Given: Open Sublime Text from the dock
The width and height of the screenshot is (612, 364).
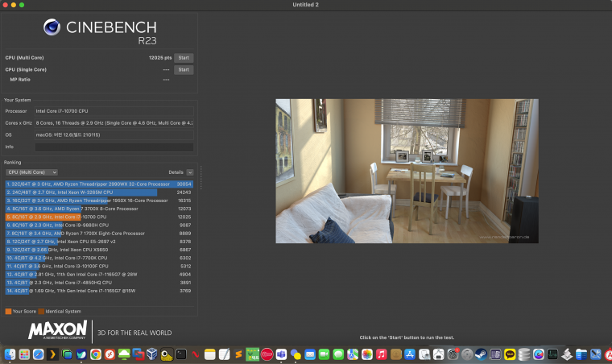Looking at the screenshot, I should (x=238, y=354).
